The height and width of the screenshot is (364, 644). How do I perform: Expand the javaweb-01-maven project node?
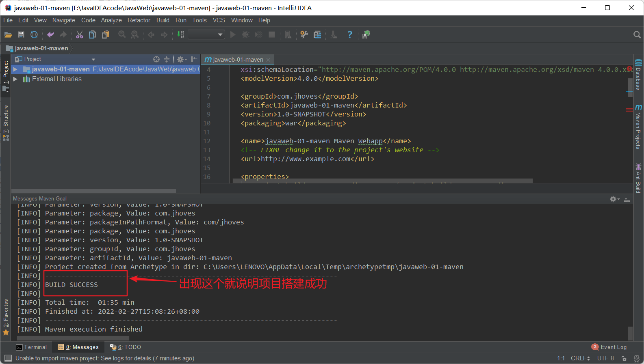tap(15, 69)
